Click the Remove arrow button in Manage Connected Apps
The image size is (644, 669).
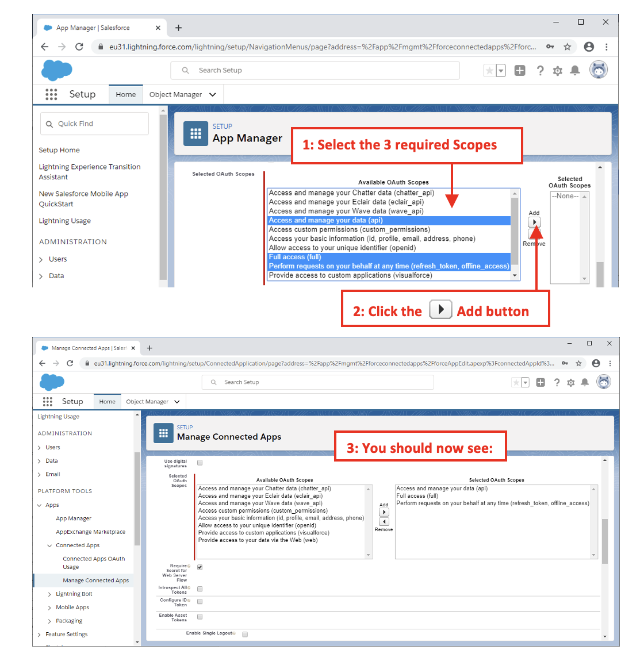point(384,522)
